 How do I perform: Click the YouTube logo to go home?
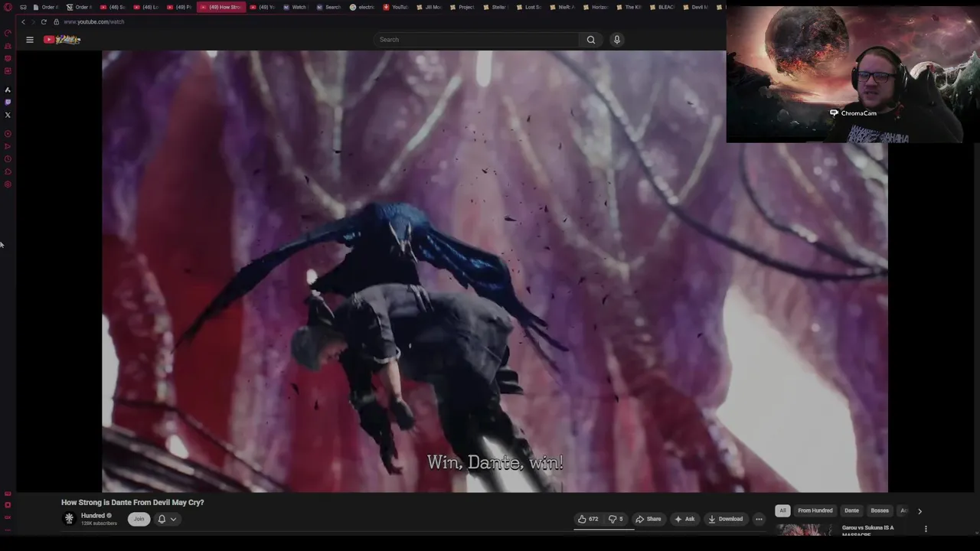click(62, 40)
